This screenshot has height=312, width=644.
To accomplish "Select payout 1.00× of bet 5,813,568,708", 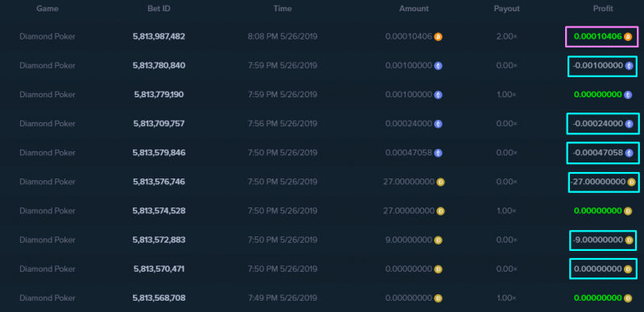I will [506, 298].
